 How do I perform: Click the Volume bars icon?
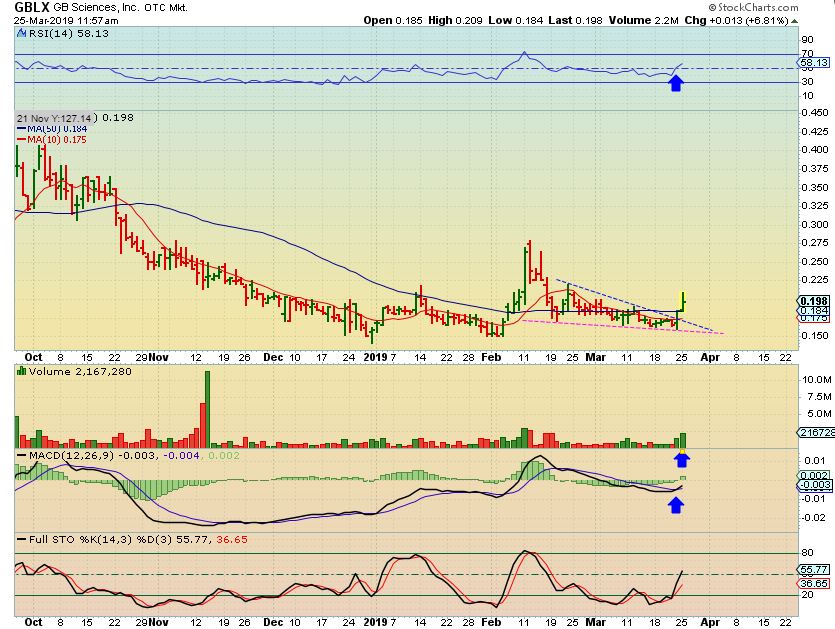(21, 371)
